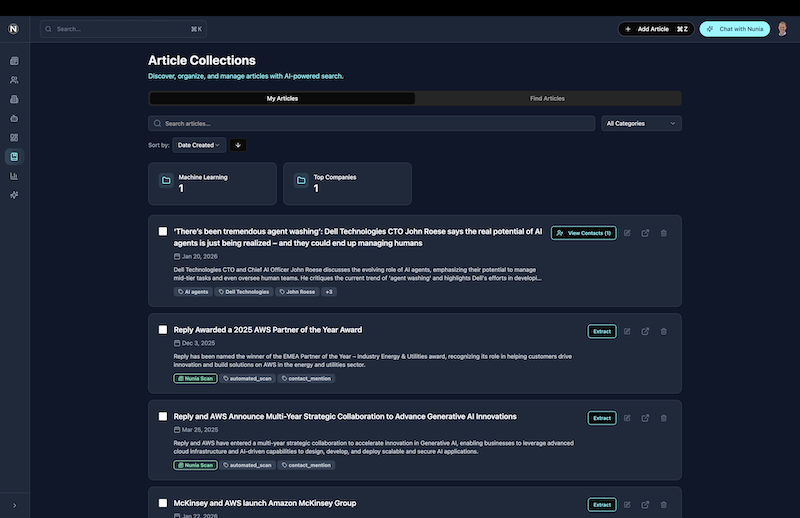Image resolution: width=800 pixels, height=518 pixels.
Task: Click the John Roese tag
Action: [297, 292]
